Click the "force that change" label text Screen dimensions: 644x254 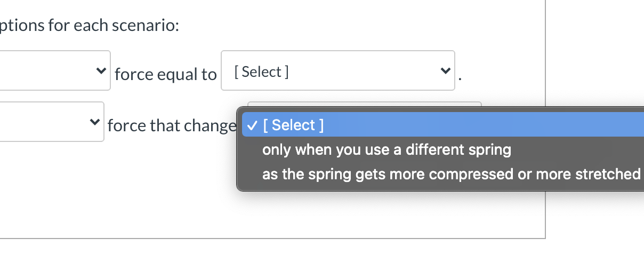click(x=171, y=126)
